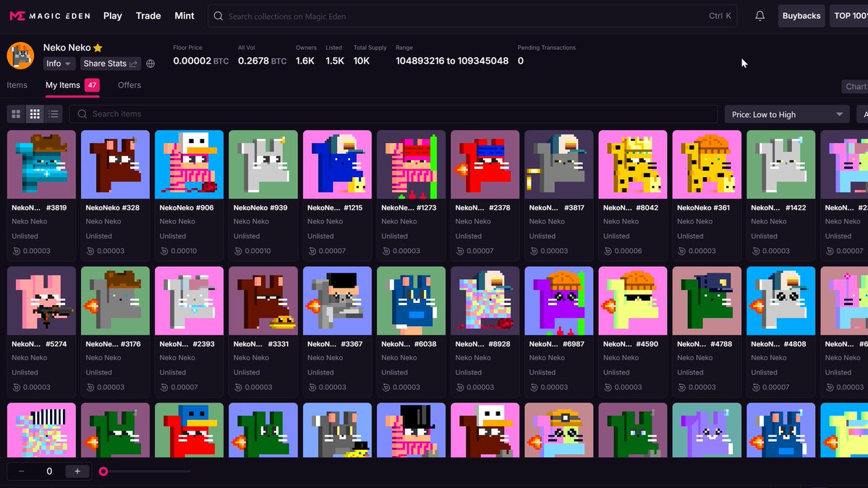868x488 pixels.
Task: Select NekoNeko #939 thumbnail
Action: click(263, 164)
